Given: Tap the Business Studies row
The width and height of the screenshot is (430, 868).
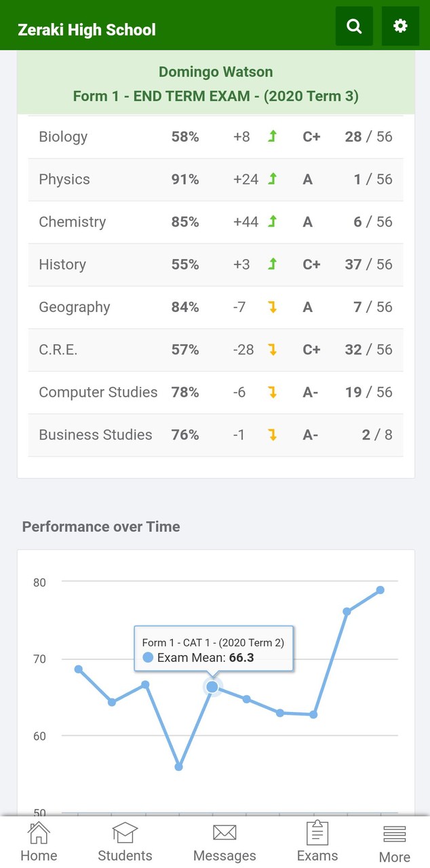Looking at the screenshot, I should (216, 435).
